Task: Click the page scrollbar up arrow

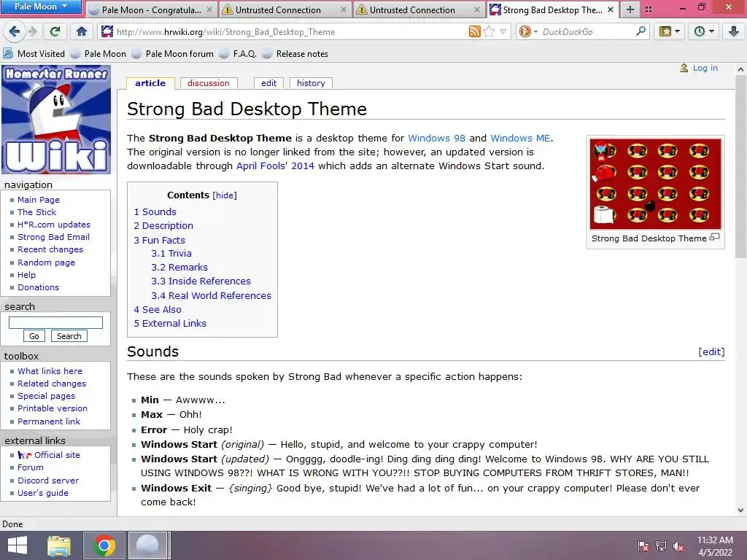Action: pos(740,69)
